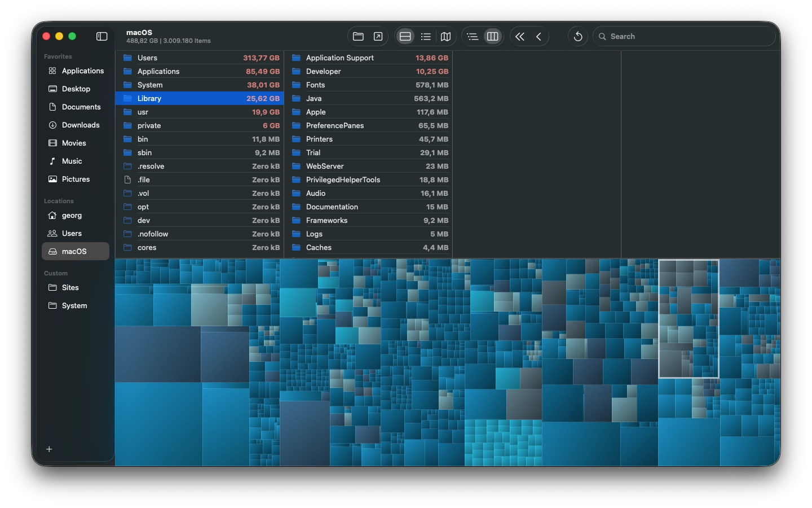Select the Applications folder row 85,49 GB
This screenshot has height=508, width=812.
point(200,71)
